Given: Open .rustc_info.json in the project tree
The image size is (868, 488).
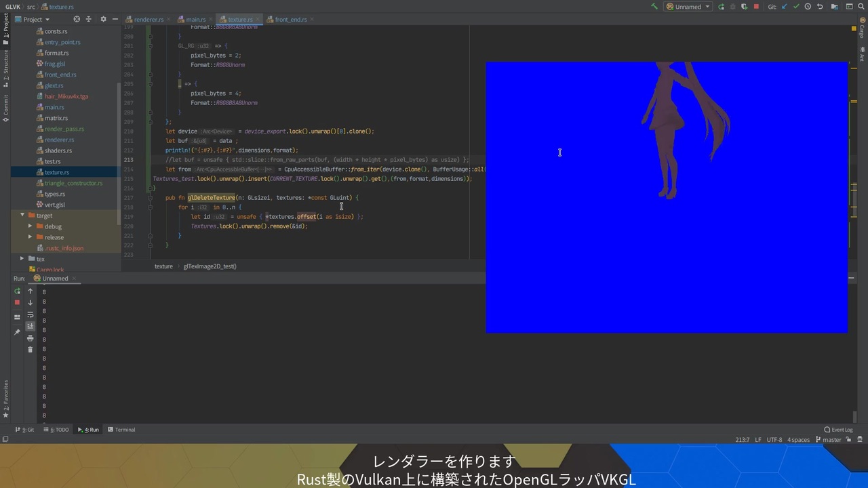Looking at the screenshot, I should pos(64,248).
